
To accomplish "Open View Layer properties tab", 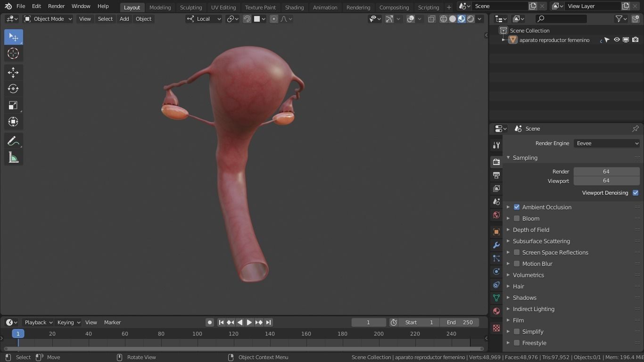I will click(496, 188).
